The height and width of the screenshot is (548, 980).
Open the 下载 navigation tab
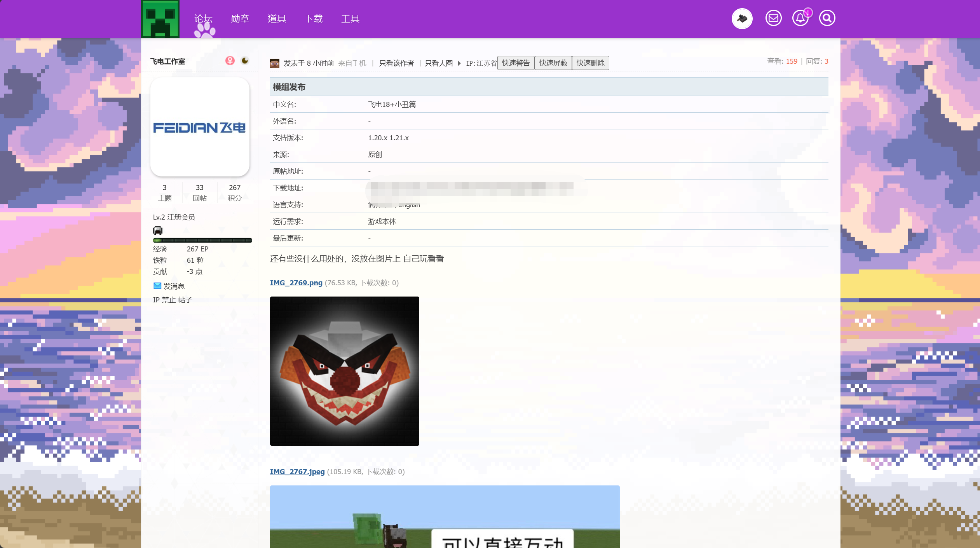(314, 19)
